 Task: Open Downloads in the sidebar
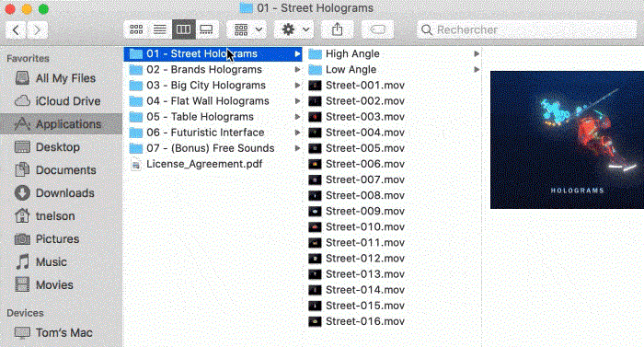tap(62, 193)
